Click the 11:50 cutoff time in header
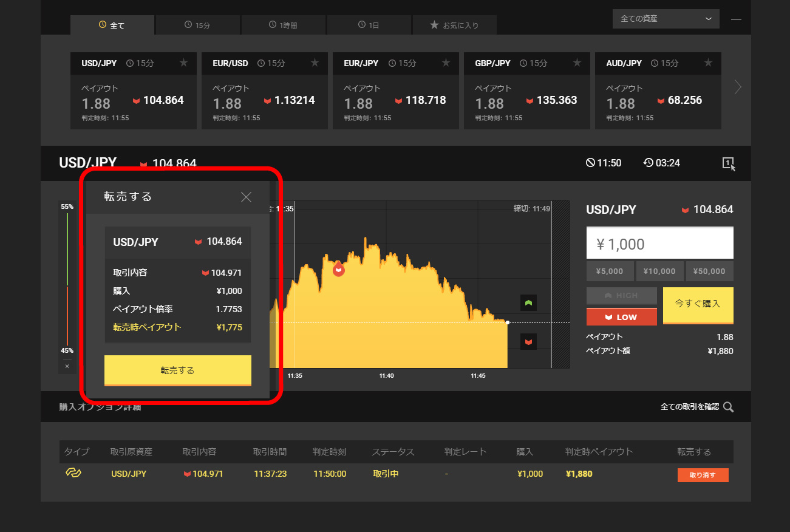Screen dimensions: 790x532 pyautogui.click(x=603, y=163)
